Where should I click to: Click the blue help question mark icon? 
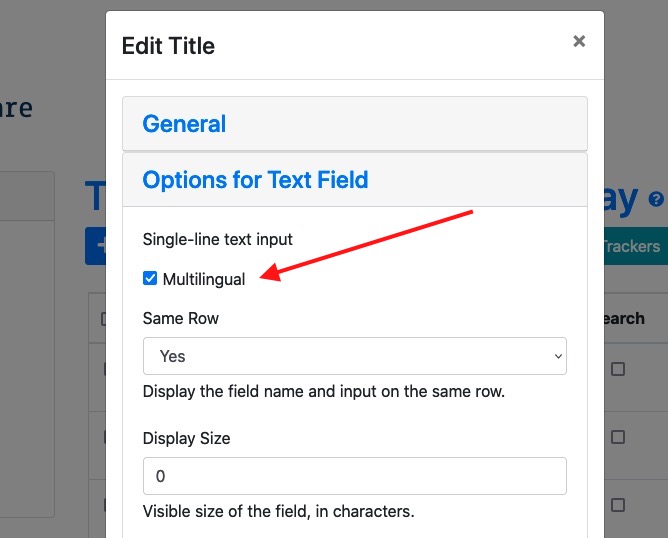click(656, 199)
